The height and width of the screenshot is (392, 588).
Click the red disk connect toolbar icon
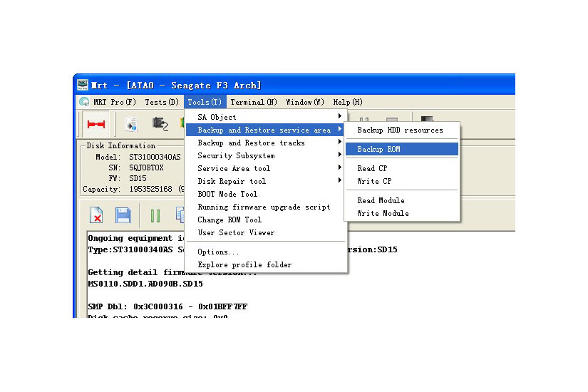96,124
